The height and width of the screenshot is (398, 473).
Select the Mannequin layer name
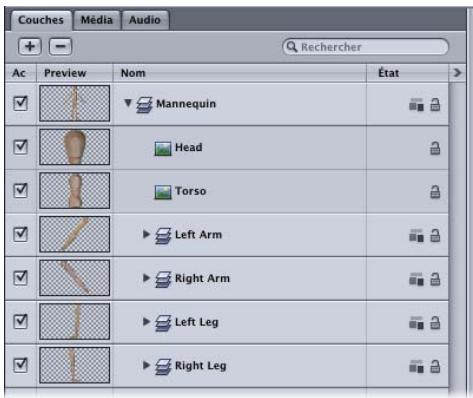point(186,104)
